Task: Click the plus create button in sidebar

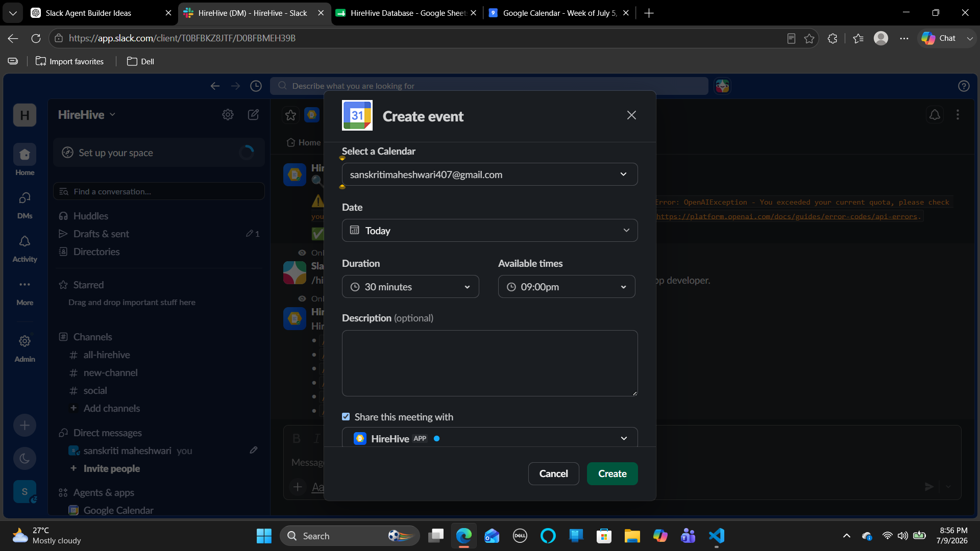Action: coord(24,425)
